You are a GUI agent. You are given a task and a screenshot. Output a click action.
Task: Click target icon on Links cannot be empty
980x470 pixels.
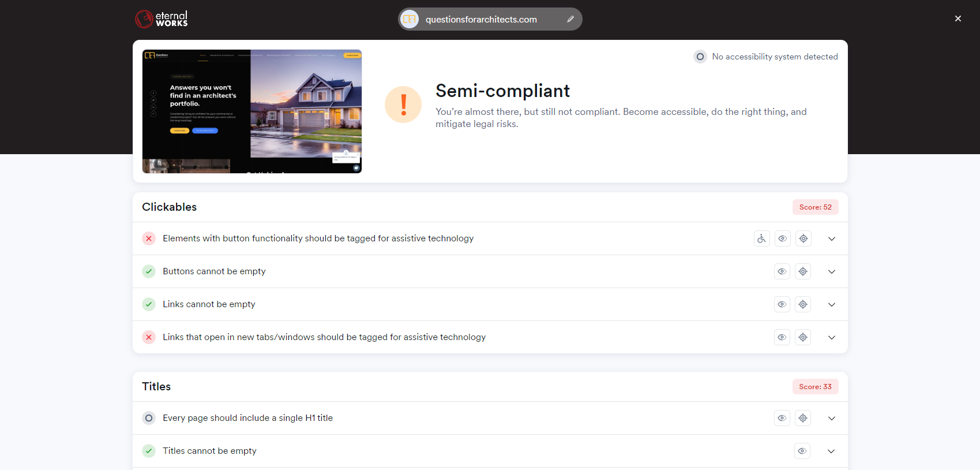tap(802, 304)
